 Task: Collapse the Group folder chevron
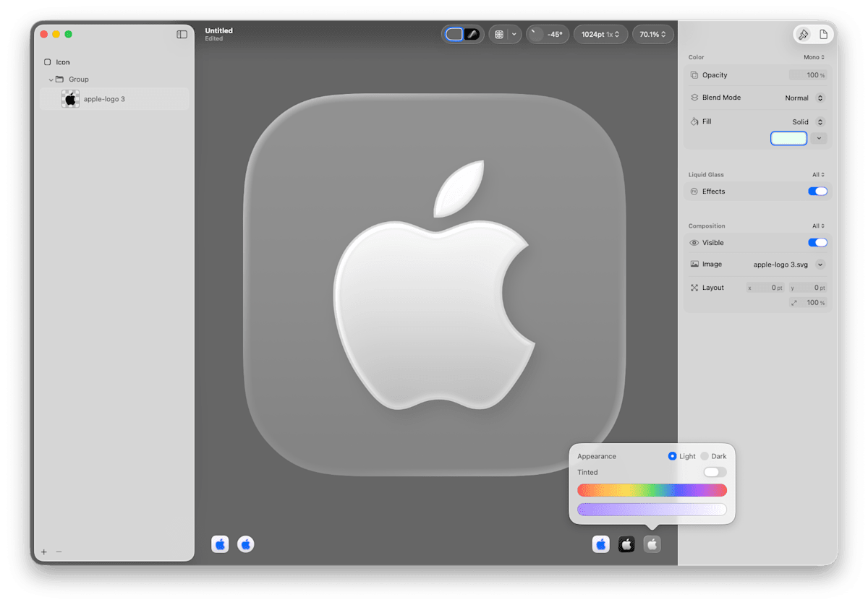51,80
